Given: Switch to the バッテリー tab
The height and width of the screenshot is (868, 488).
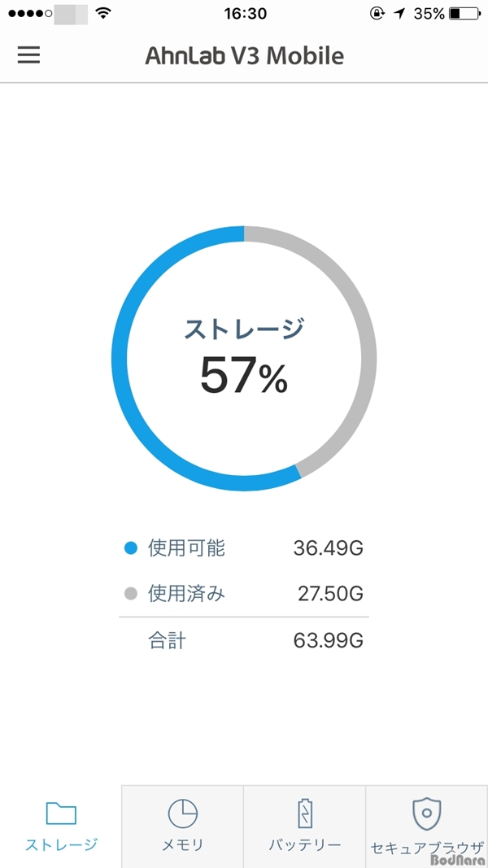Looking at the screenshot, I should click(305, 826).
